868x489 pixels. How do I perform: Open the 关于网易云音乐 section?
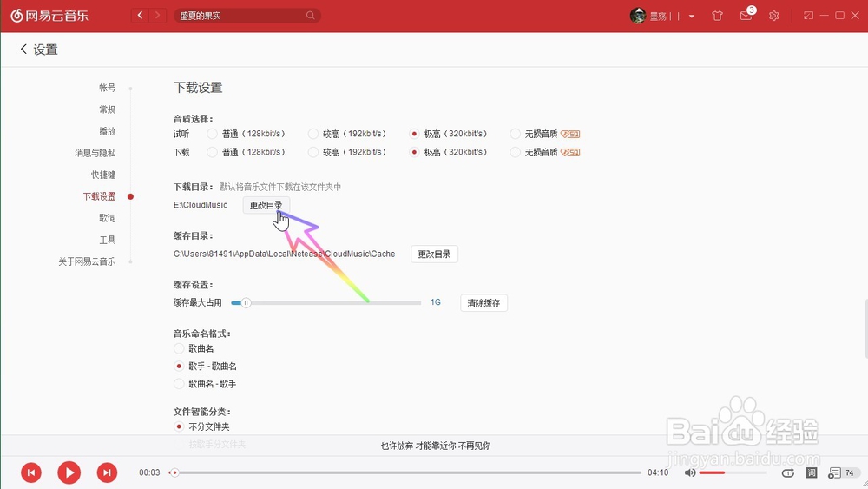[x=87, y=261]
